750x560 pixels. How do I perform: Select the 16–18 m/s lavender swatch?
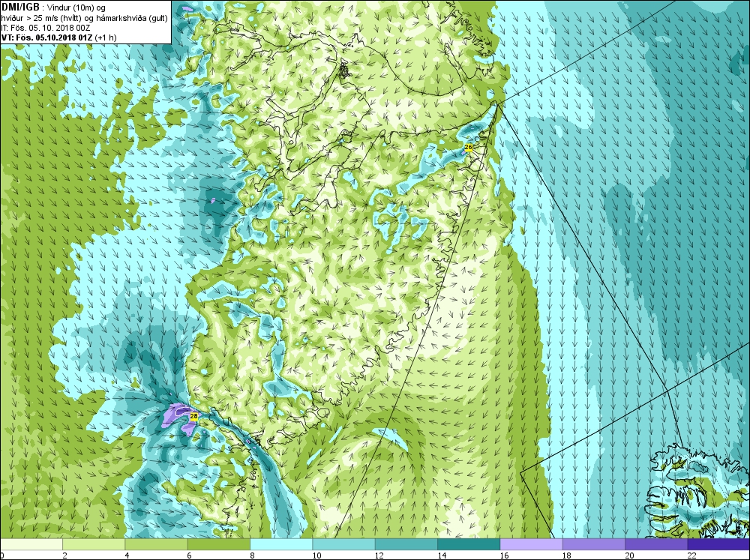531,544
